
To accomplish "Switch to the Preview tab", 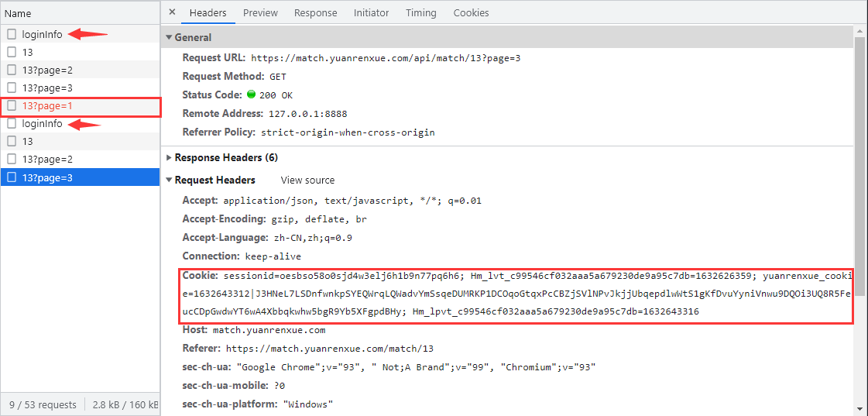I will click(x=260, y=12).
